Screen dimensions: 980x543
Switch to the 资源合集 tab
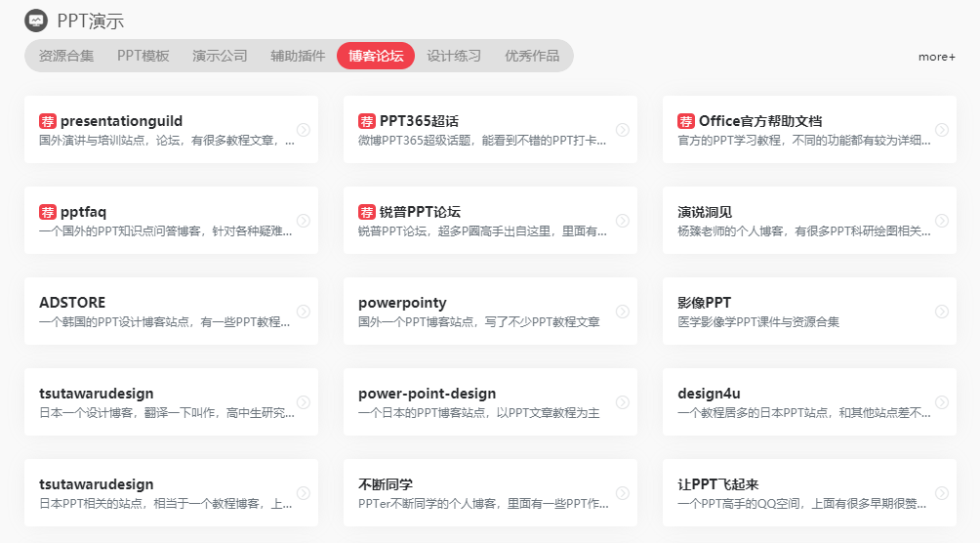point(66,56)
